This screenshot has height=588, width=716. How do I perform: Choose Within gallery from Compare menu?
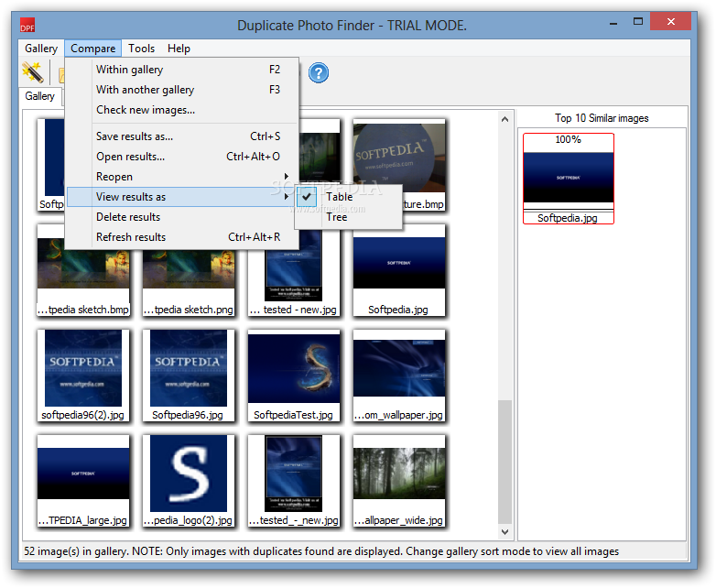click(181, 70)
